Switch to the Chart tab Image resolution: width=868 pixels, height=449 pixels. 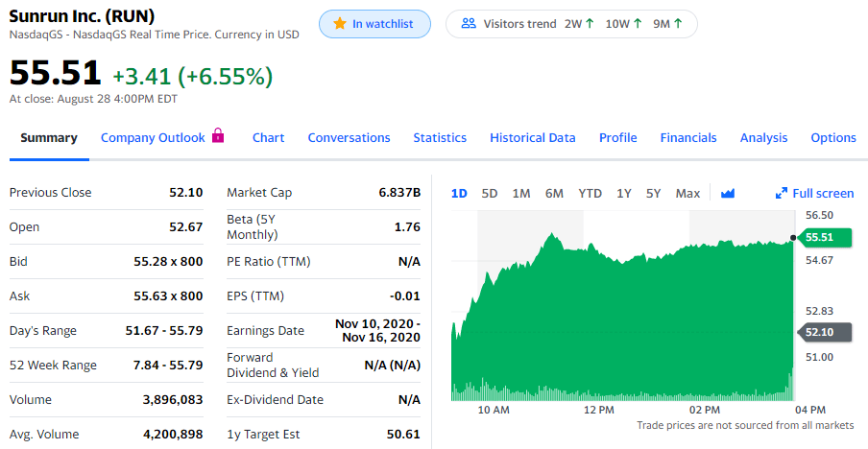268,137
